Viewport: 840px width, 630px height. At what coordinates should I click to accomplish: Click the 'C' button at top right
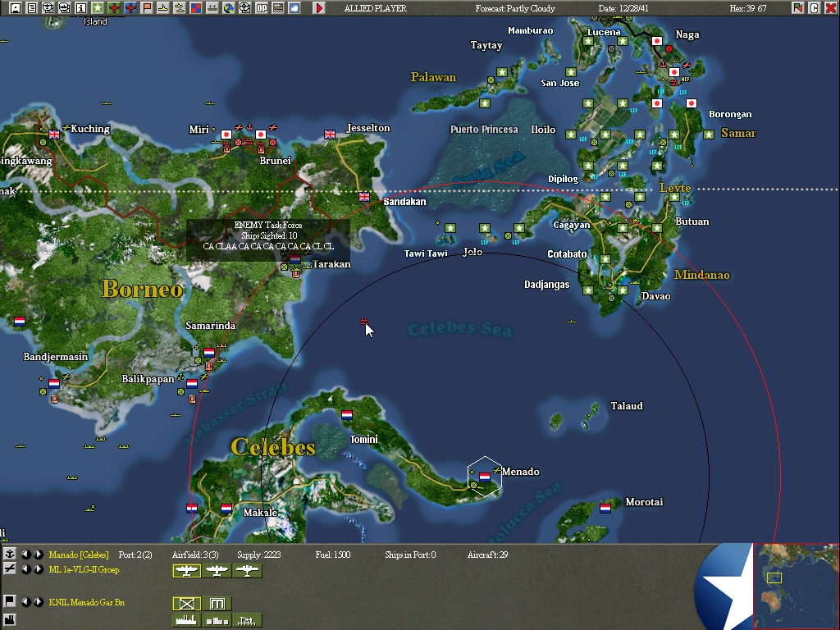(815, 8)
